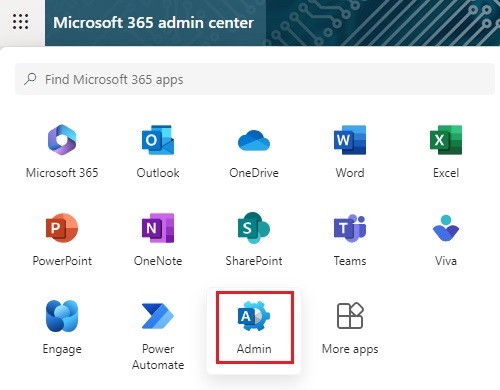
Task: Open the Microsoft 365 app icon
Action: 62,140
